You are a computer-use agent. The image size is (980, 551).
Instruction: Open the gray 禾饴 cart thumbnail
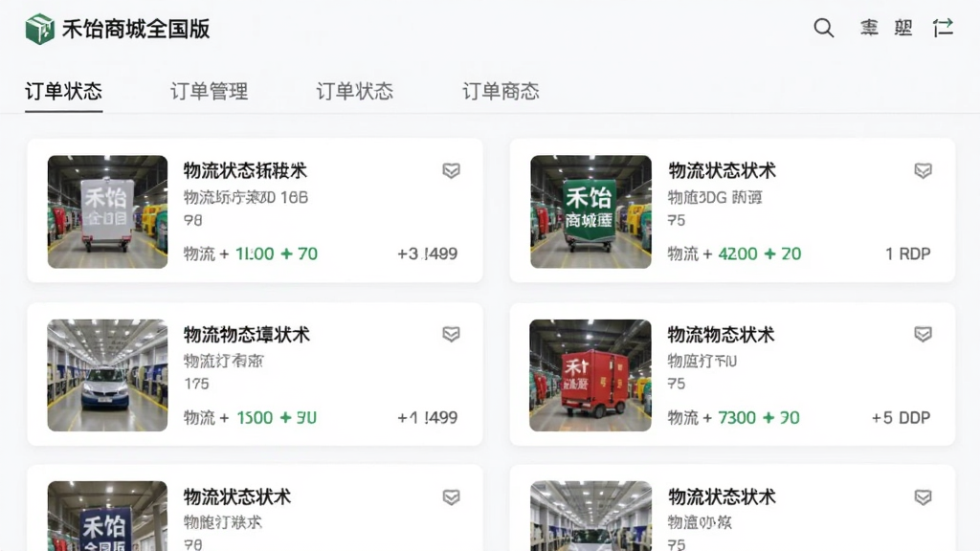coord(107,211)
